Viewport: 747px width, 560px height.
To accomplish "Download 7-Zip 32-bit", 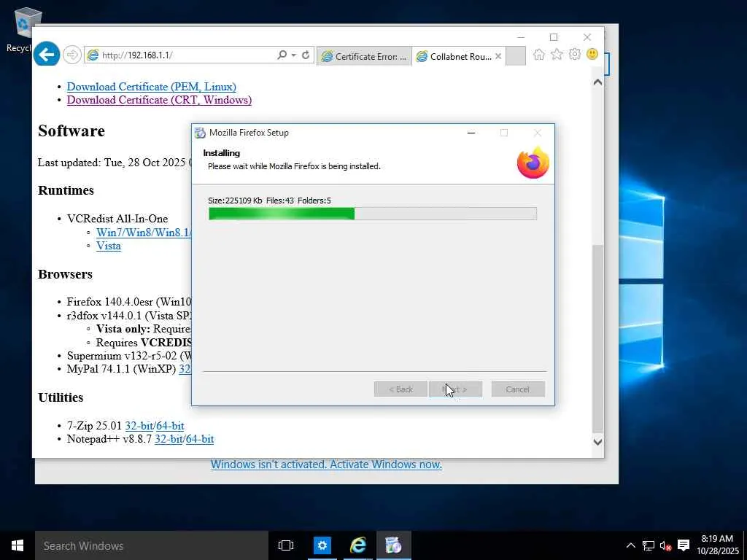I will click(x=139, y=426).
